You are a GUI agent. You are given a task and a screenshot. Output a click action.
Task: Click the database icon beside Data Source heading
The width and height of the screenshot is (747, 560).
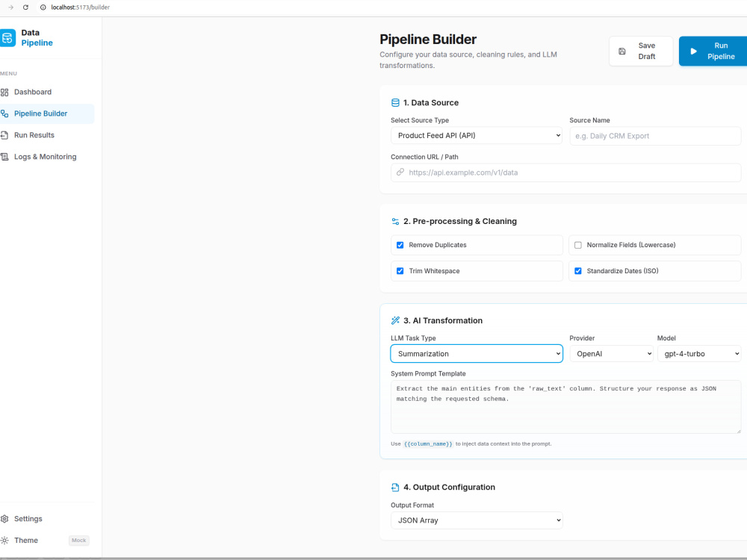pyautogui.click(x=395, y=103)
